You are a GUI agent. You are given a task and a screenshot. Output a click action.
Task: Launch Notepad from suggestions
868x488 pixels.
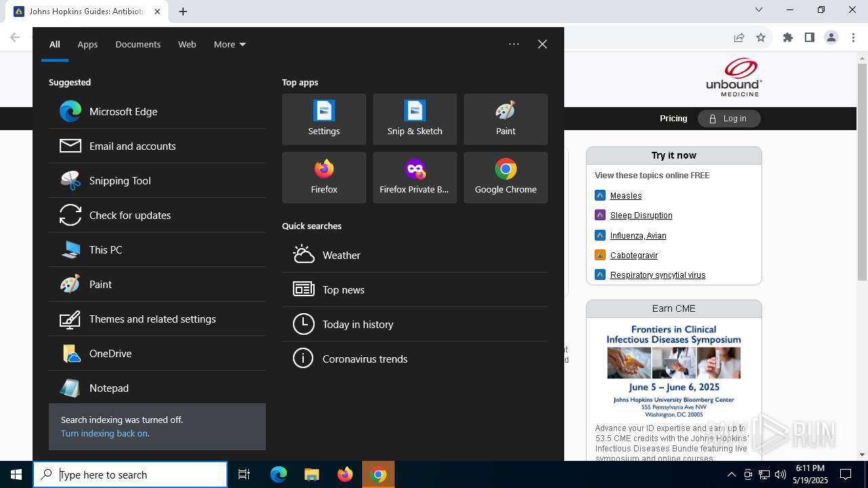157,388
